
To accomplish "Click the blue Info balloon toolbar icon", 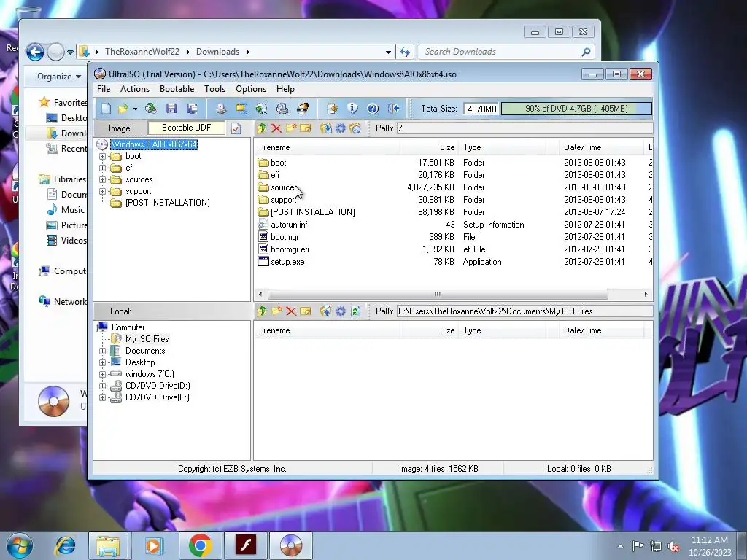I will coord(352,109).
